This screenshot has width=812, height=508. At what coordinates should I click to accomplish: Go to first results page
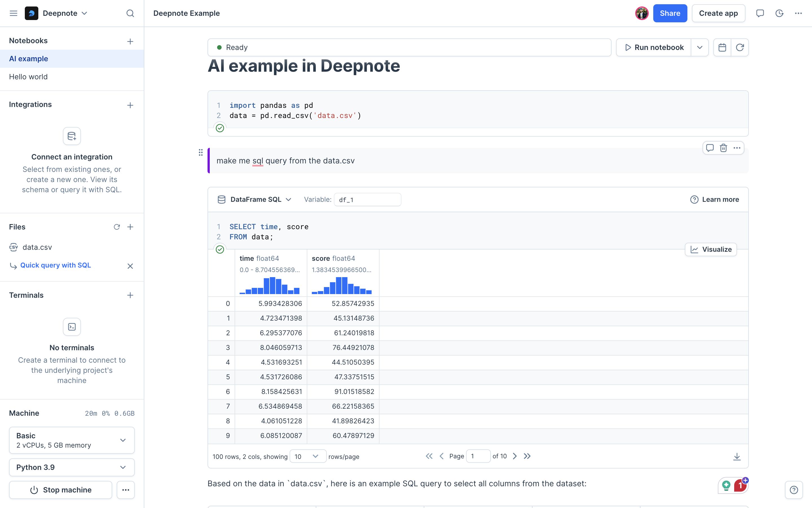429,456
